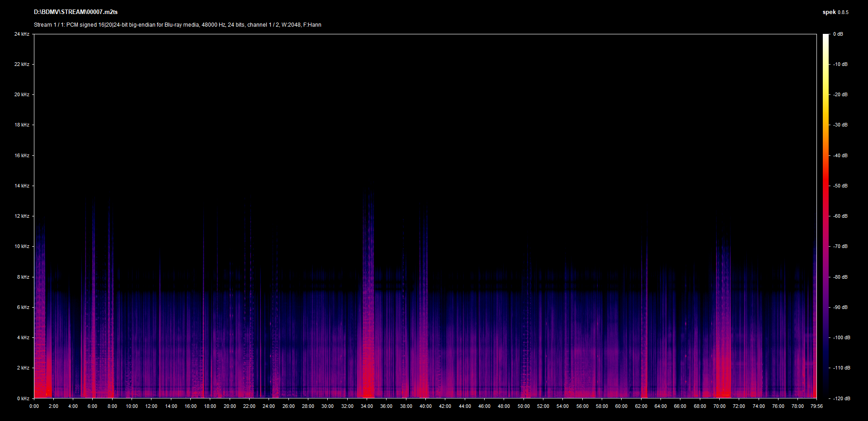Select the 34:00 time axis marker
This screenshot has height=421, width=868.
pos(367,406)
